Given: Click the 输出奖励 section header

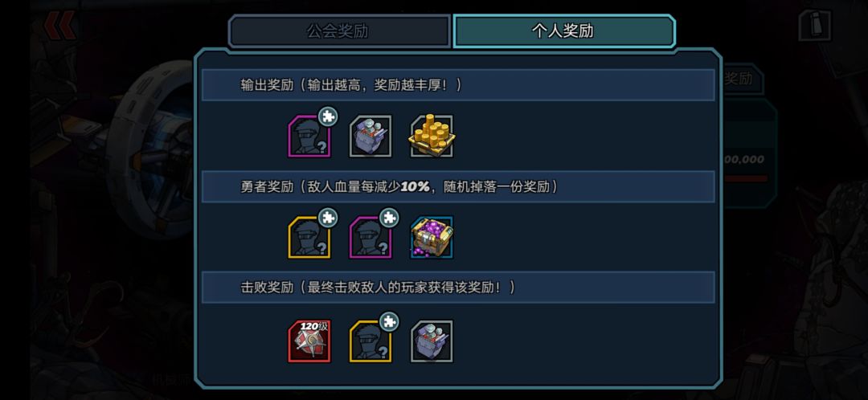Looking at the screenshot, I should (x=458, y=85).
